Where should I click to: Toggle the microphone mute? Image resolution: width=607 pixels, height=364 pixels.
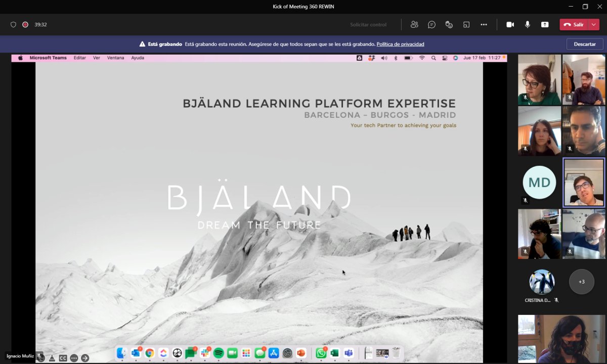528,24
